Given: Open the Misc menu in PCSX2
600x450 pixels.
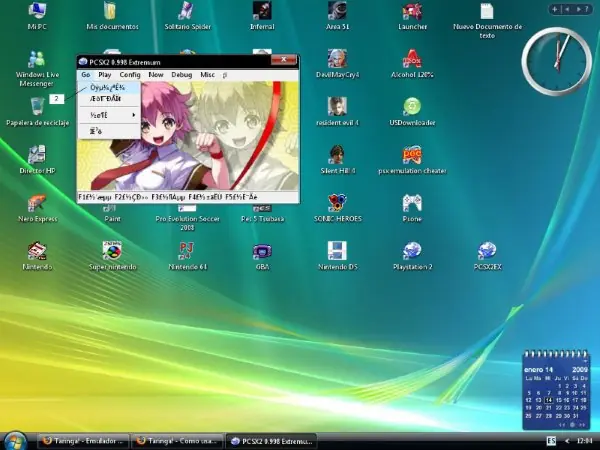Looking at the screenshot, I should coord(207,75).
